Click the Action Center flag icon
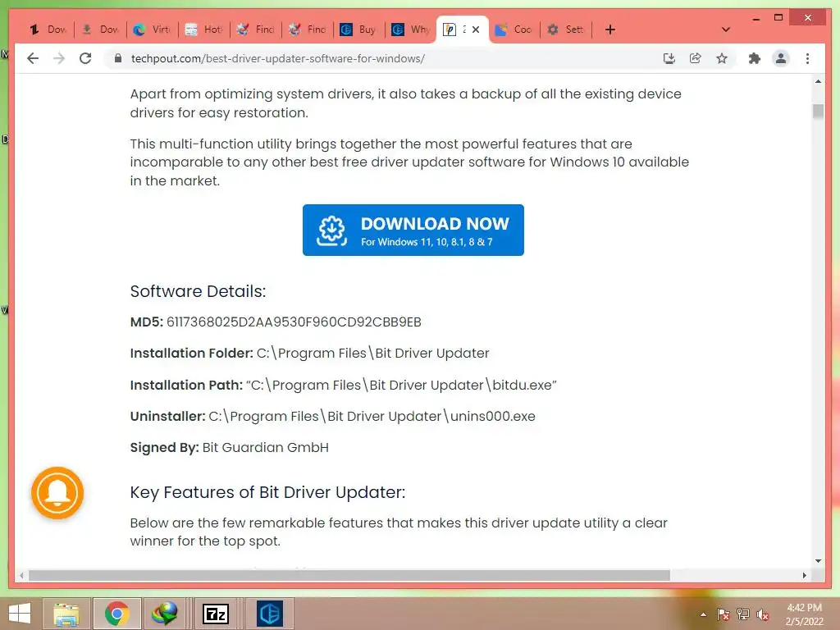The height and width of the screenshot is (630, 840). (723, 614)
